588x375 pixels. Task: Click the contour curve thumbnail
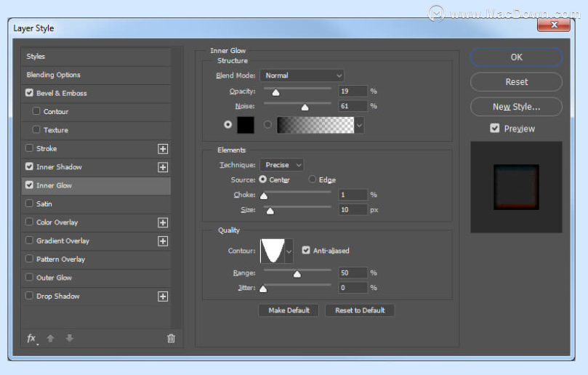[x=273, y=251]
